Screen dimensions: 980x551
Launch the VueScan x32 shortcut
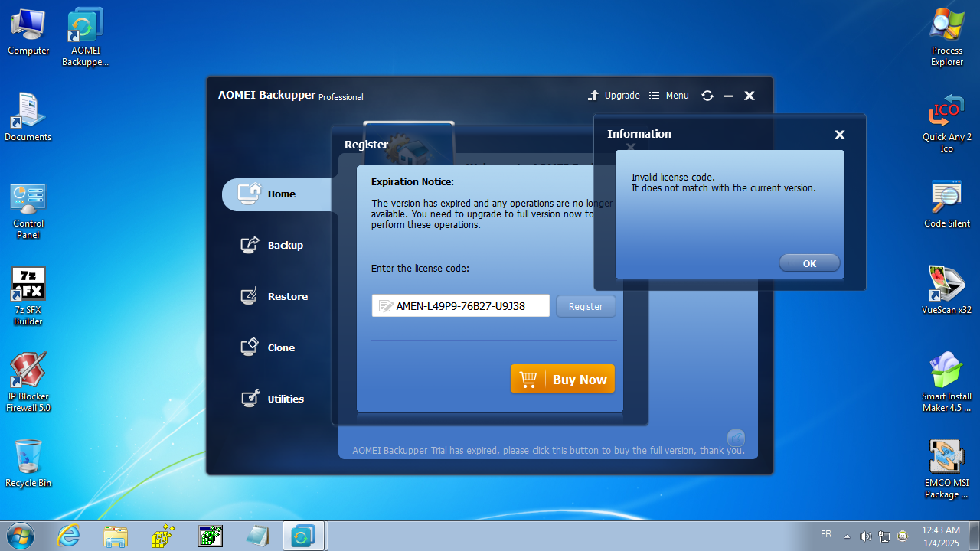(x=947, y=290)
